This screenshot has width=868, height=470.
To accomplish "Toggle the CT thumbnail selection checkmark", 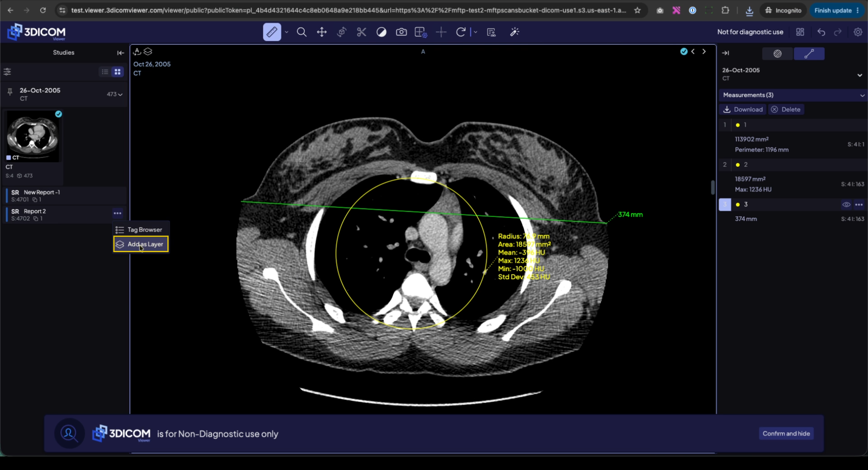I will (x=58, y=114).
